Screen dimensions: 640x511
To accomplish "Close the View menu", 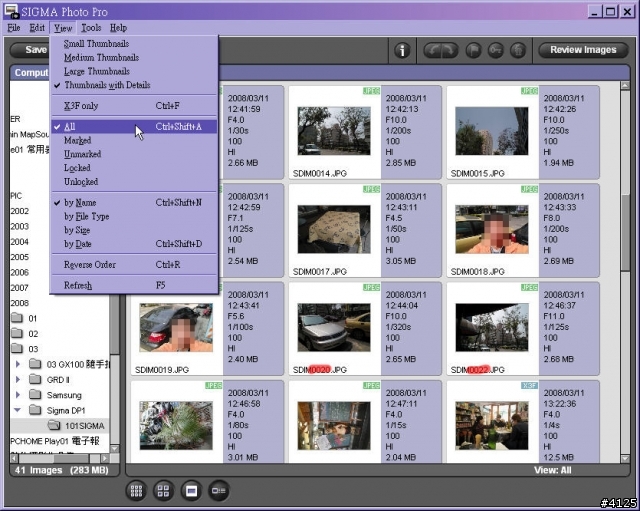I will (63, 28).
